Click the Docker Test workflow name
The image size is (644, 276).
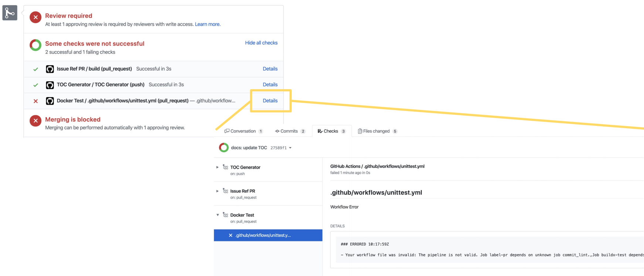[x=242, y=215]
